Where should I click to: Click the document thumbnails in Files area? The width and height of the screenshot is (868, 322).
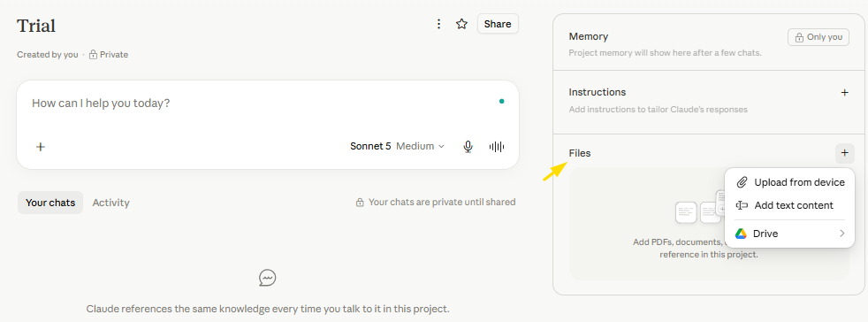(700, 207)
